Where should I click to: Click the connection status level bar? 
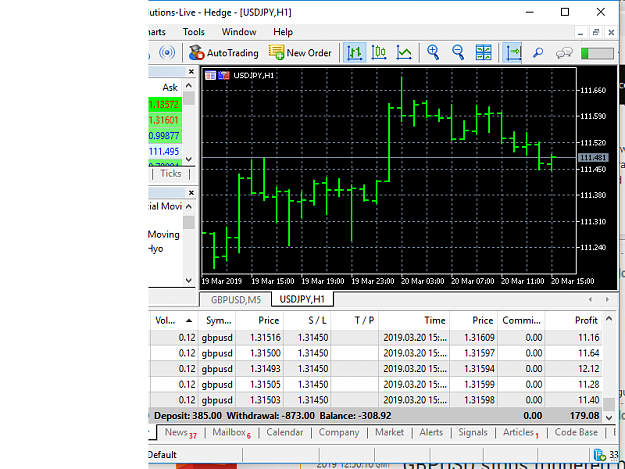coord(597,53)
